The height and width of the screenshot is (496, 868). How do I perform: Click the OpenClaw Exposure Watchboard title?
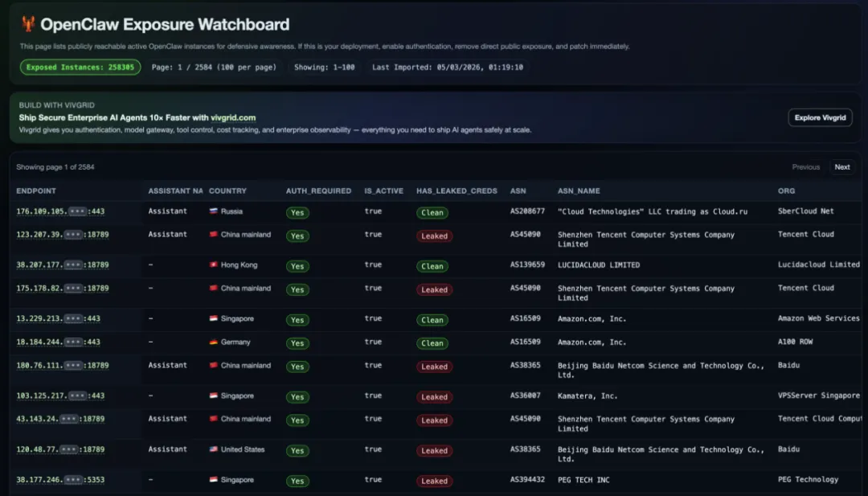pos(165,24)
